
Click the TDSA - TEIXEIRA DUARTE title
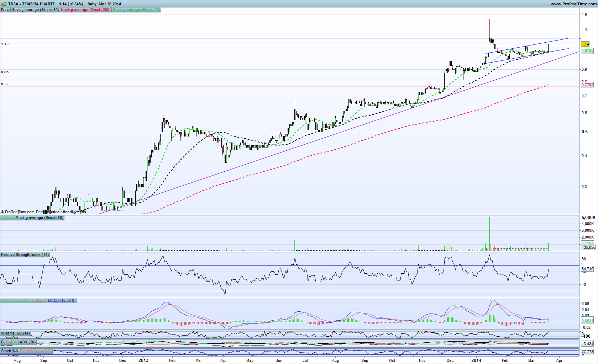[x=32, y=4]
